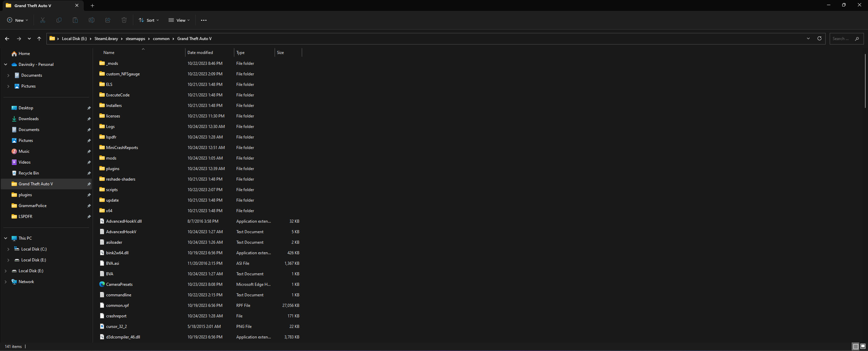Expand Local Disk (C:) node
This screenshot has height=351, width=868.
(x=8, y=249)
